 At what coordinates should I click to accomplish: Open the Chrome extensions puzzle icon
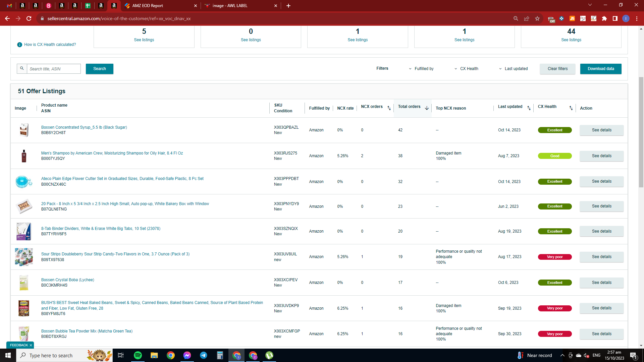pos(604,18)
